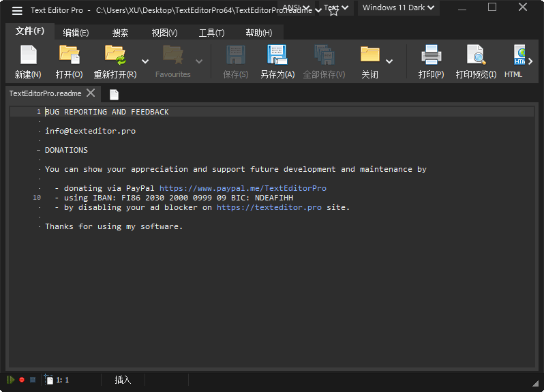Image resolution: width=544 pixels, height=392 pixels.
Task: Open the https://texteditor.pro link
Action: tap(269, 207)
